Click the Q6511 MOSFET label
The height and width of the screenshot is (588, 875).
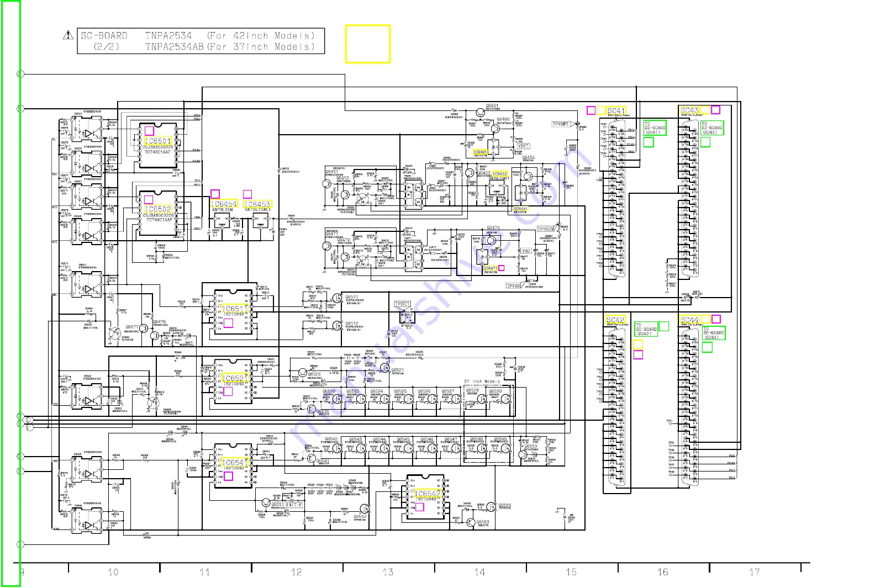pyautogui.click(x=352, y=297)
